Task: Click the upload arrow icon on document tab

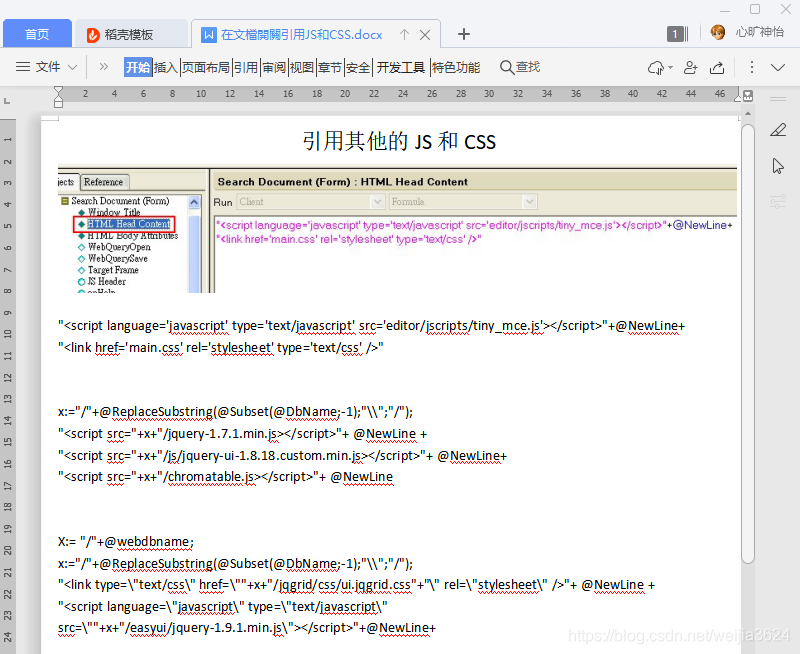Action: (x=404, y=34)
